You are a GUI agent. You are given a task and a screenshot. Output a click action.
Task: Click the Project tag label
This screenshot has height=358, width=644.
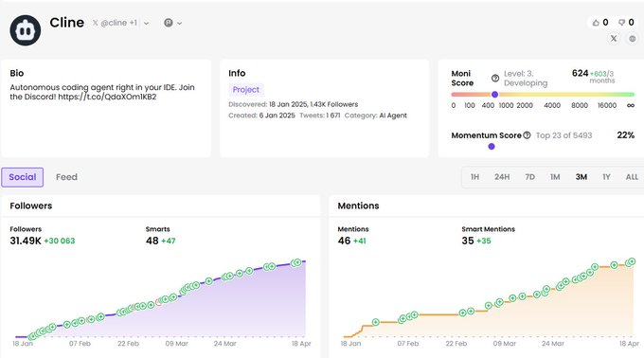pyautogui.click(x=246, y=89)
